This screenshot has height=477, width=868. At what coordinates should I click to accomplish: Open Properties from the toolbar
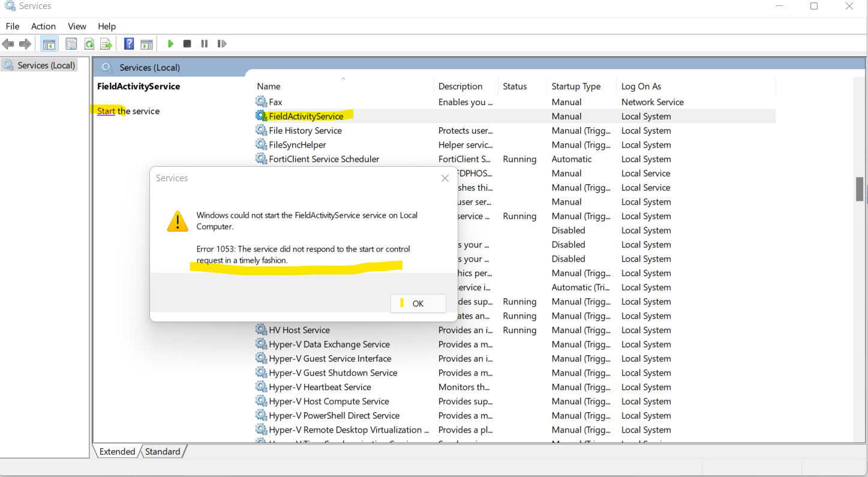click(x=71, y=44)
